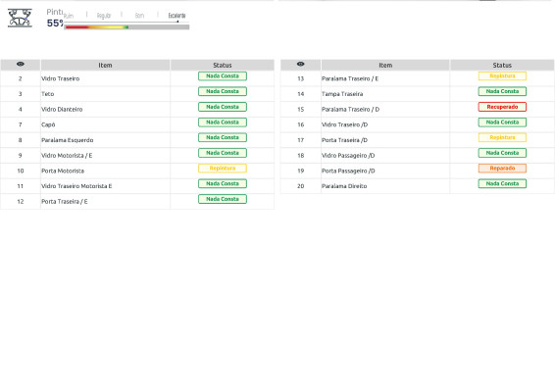Click the paint quality gradient rating bar
The image size is (555, 392).
[126, 26]
